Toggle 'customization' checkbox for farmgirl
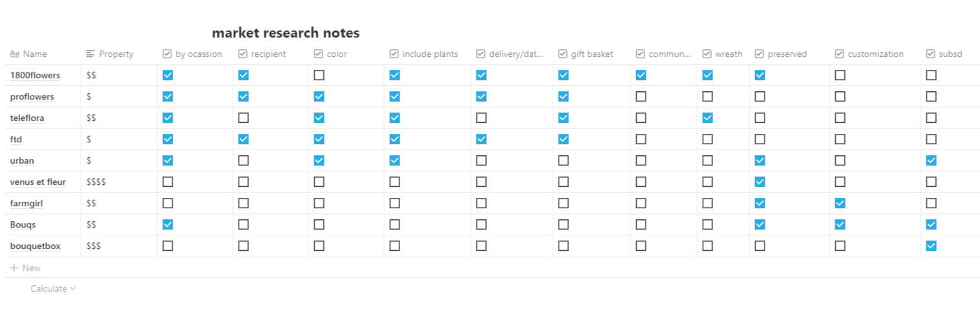The width and height of the screenshot is (980, 322). coord(840,203)
